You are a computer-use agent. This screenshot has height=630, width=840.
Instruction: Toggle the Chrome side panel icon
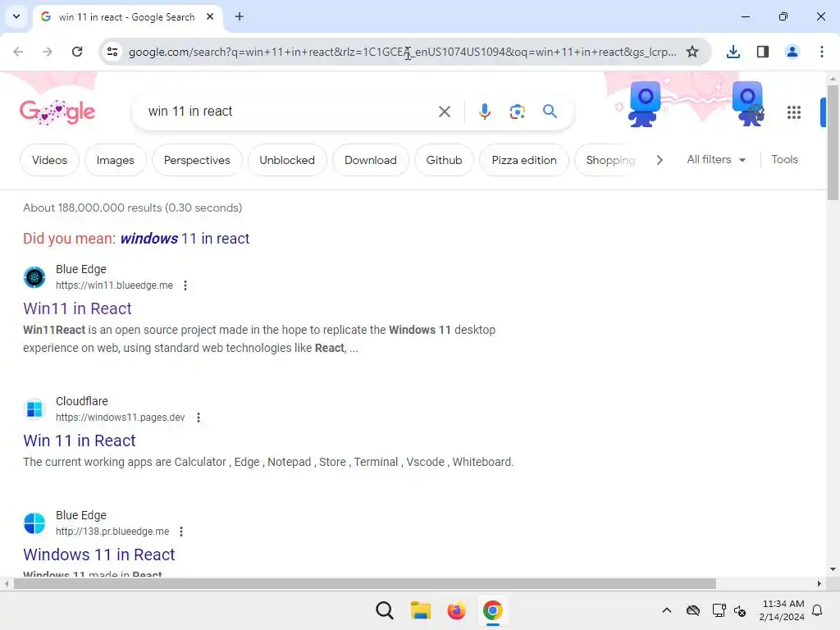(x=763, y=52)
